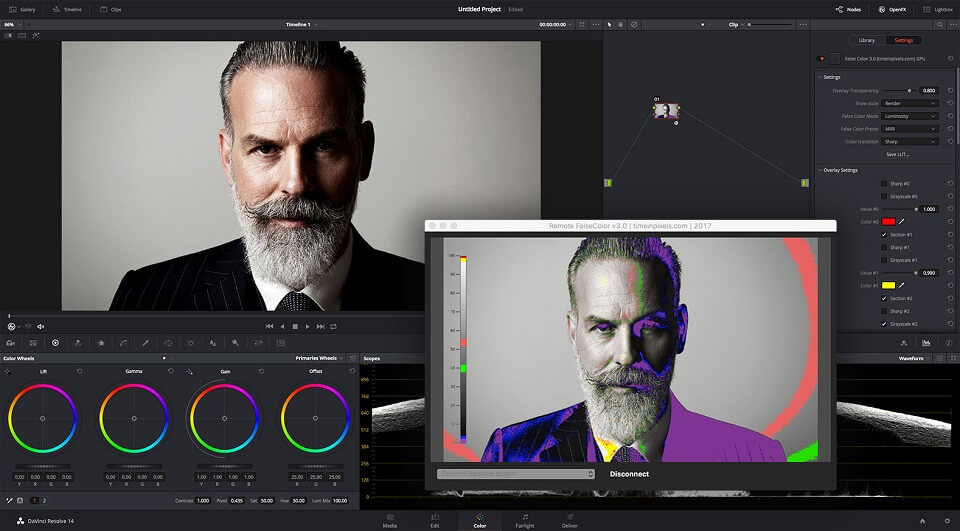Open the Tracker palette
This screenshot has height=531, width=960.
[x=190, y=343]
